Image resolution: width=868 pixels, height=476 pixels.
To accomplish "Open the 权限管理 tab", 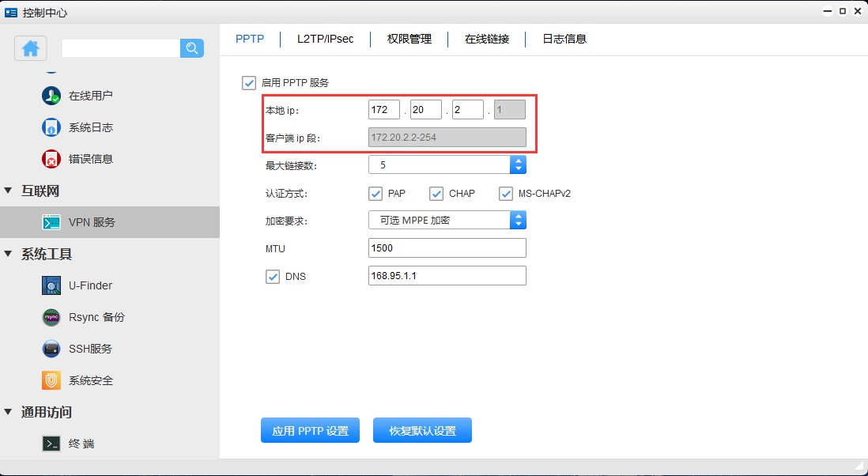I will [408, 38].
